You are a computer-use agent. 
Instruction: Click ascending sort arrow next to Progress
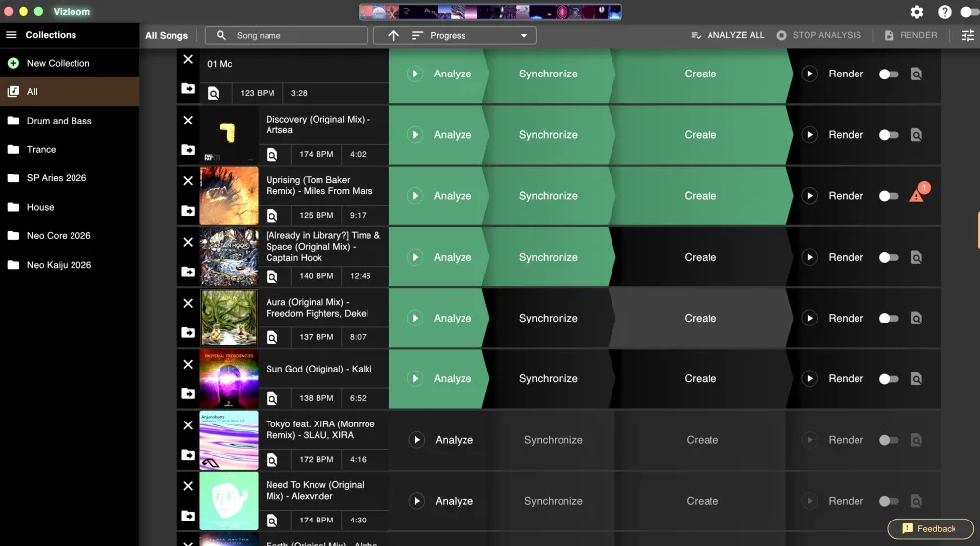click(393, 35)
